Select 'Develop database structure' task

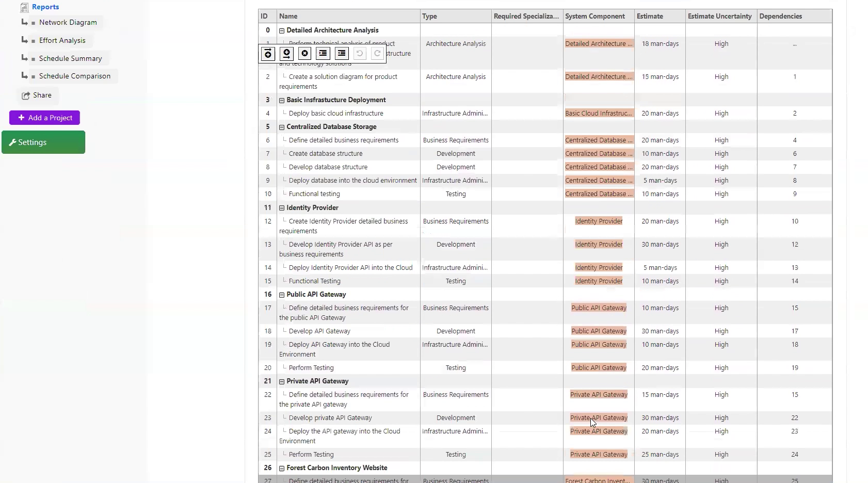tap(328, 167)
